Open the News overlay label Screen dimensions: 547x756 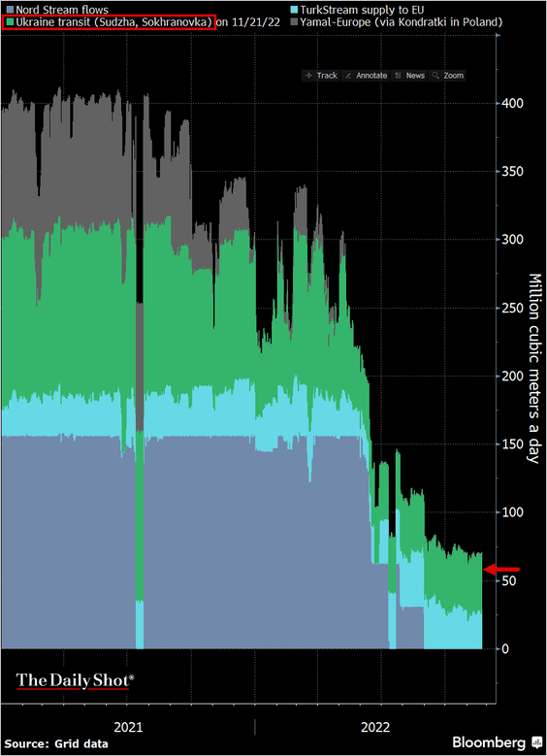point(415,76)
